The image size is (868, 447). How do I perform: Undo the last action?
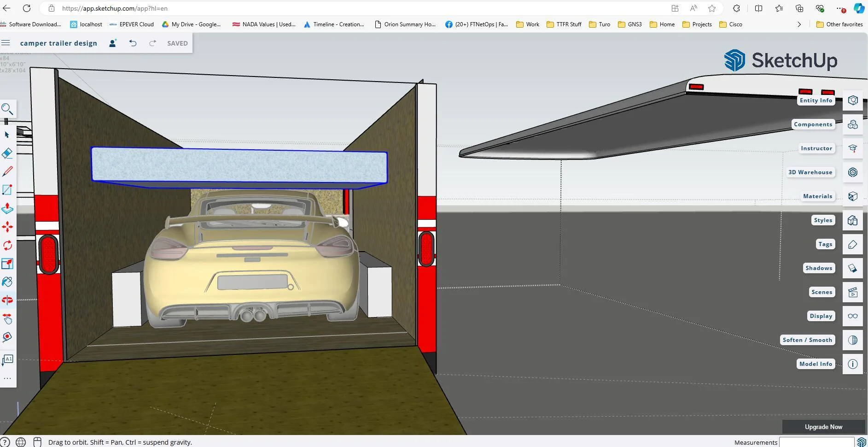(133, 43)
